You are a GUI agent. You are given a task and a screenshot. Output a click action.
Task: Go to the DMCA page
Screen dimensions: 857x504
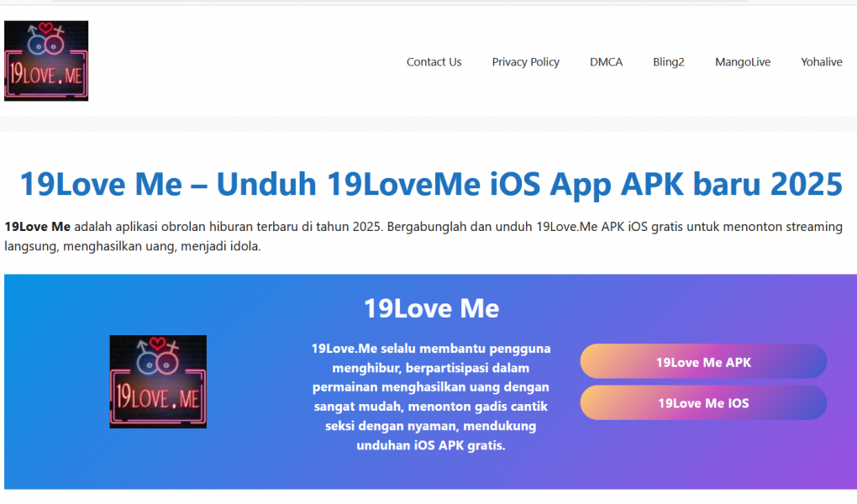606,62
